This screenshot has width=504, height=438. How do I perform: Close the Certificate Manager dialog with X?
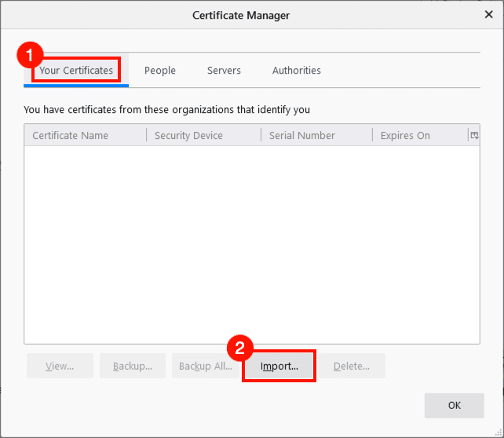(x=488, y=14)
